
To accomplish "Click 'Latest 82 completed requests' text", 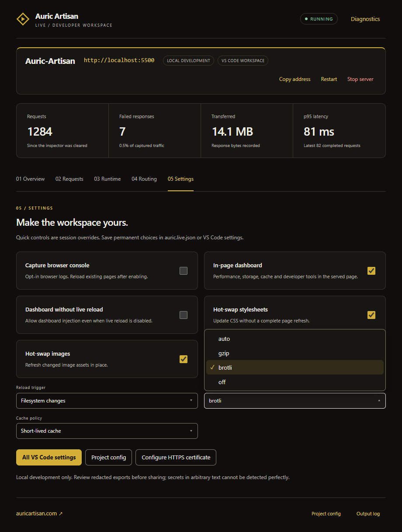I will click(x=332, y=146).
